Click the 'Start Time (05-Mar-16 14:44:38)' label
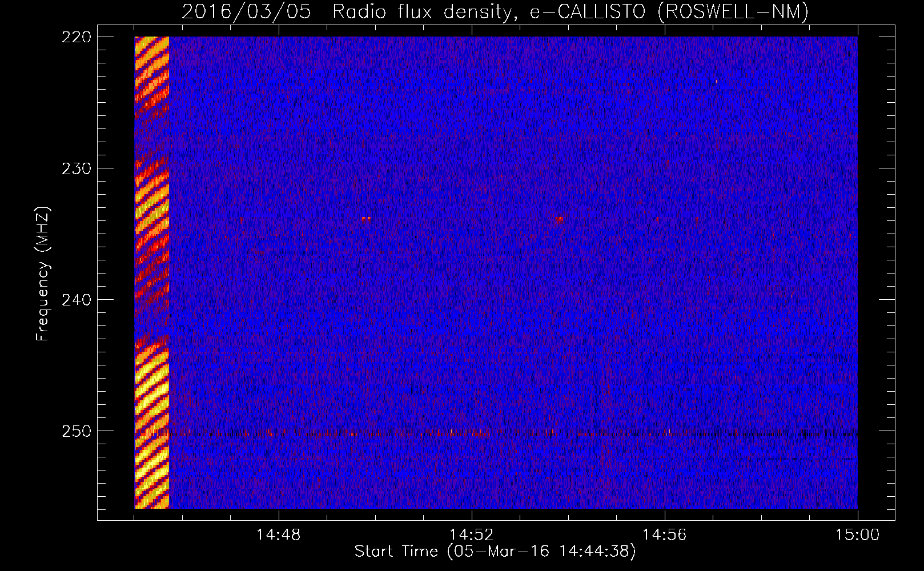The image size is (924, 571). click(x=495, y=552)
